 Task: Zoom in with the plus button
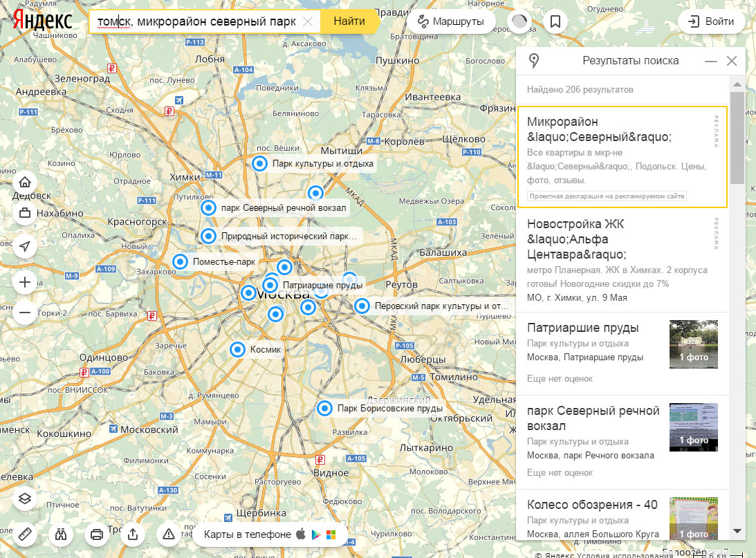25,282
